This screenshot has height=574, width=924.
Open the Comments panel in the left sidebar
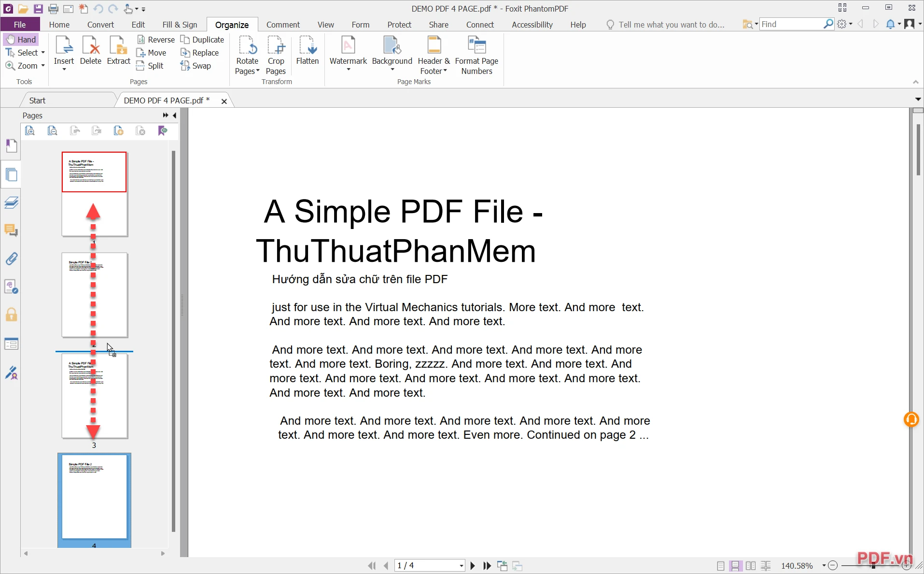pyautogui.click(x=11, y=230)
